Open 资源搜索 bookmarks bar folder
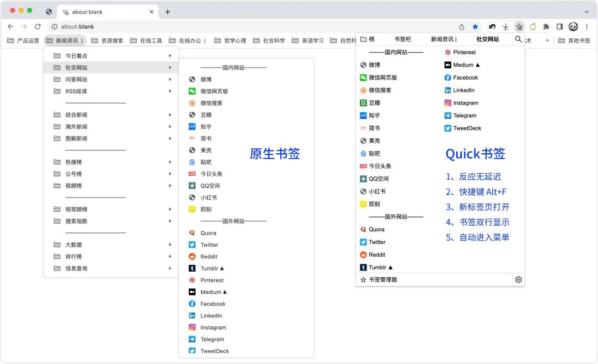 (x=107, y=40)
